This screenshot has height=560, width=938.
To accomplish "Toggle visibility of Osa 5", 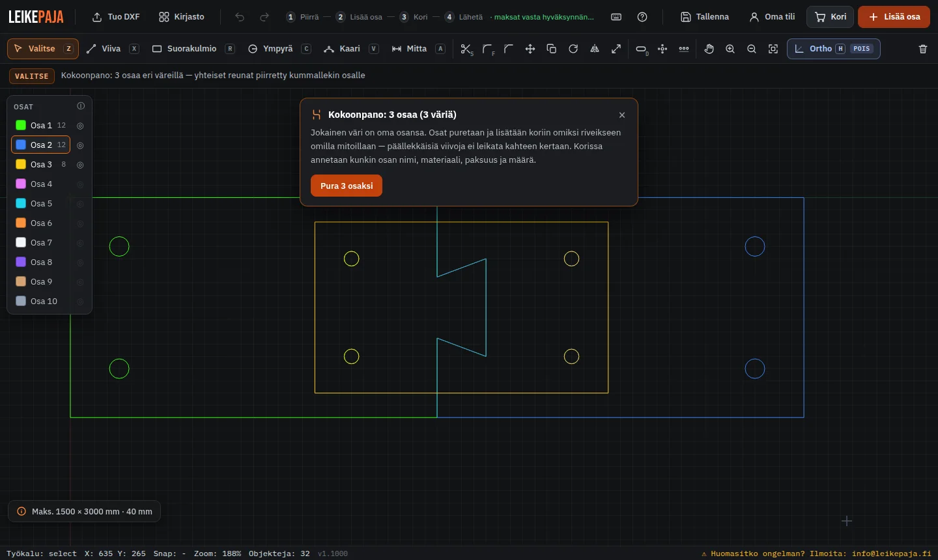I will click(x=80, y=204).
